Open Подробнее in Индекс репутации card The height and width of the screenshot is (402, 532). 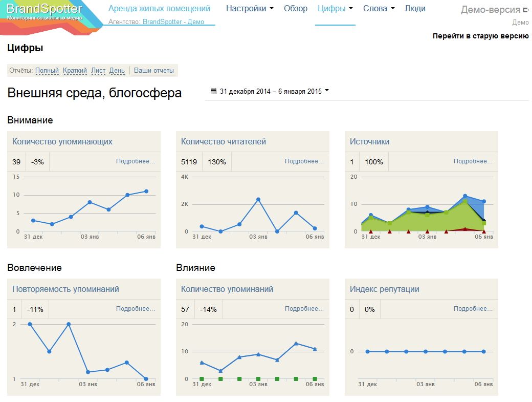click(x=475, y=309)
